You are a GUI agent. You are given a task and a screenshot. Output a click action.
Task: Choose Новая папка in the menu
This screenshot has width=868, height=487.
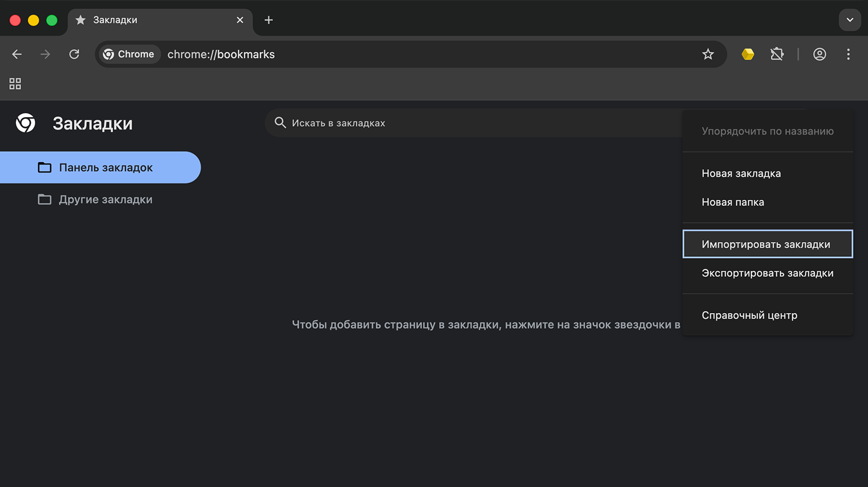733,202
